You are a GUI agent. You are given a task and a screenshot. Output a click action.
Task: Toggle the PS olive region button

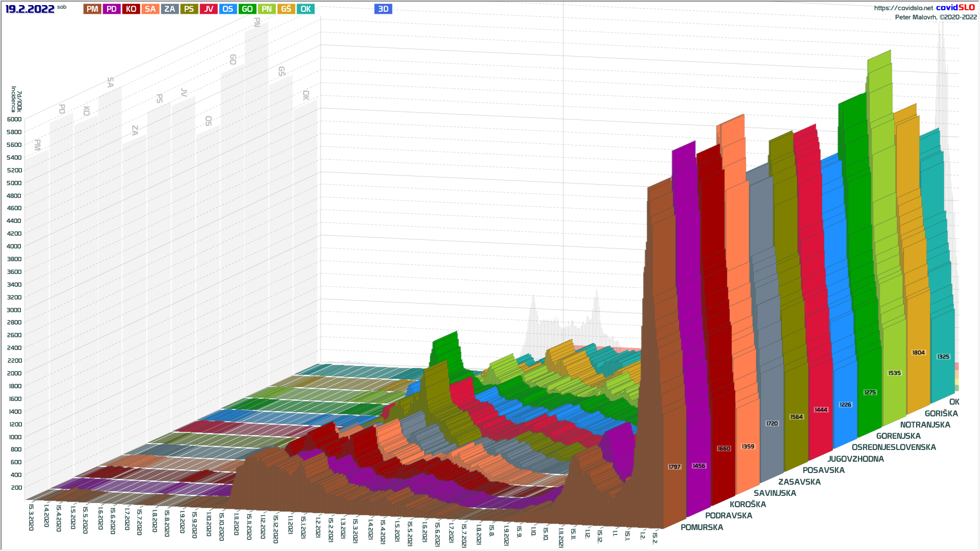pyautogui.click(x=189, y=9)
